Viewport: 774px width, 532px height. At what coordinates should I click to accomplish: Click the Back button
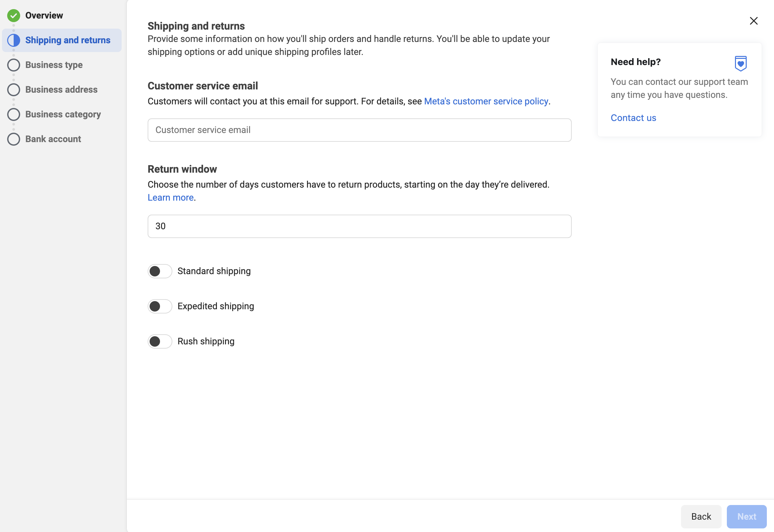click(701, 516)
